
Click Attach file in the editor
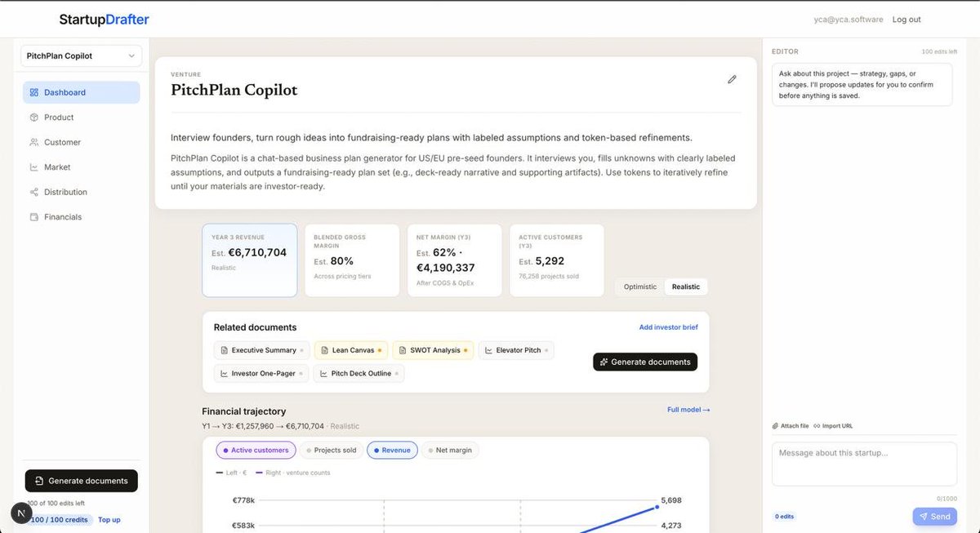[791, 426]
